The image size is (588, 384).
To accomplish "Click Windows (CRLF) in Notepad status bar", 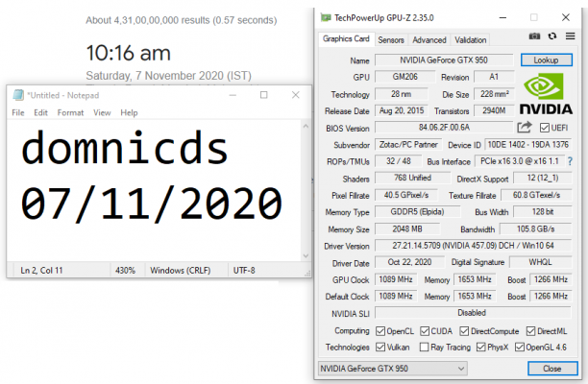I will coord(181,271).
